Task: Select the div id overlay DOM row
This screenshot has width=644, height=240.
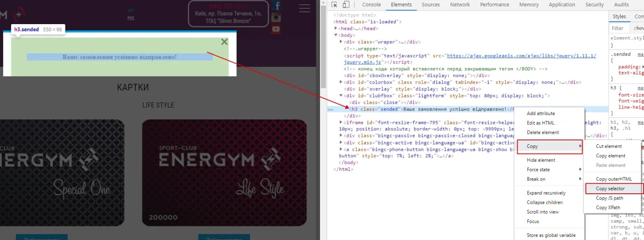Action: pyautogui.click(x=413, y=89)
